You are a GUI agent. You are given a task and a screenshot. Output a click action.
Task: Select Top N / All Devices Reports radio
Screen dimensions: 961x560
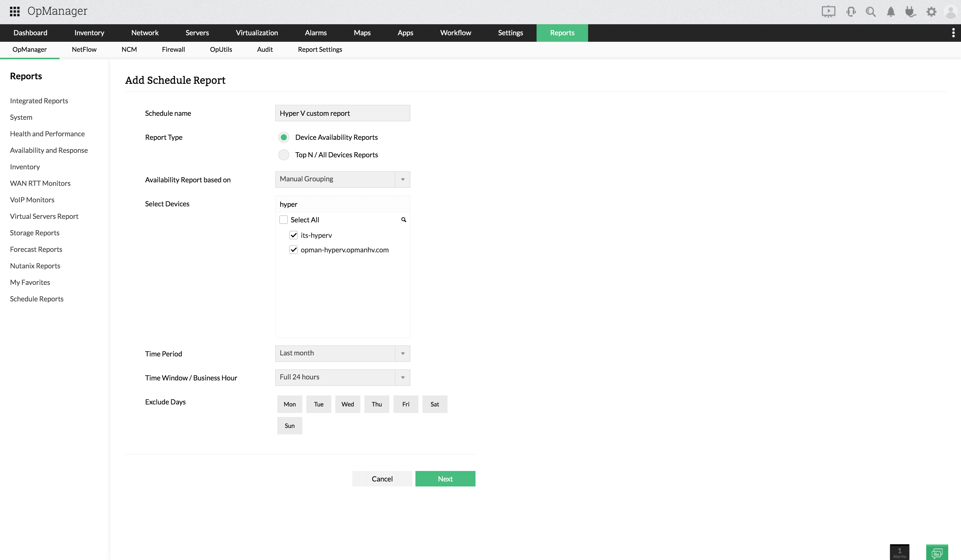(284, 155)
